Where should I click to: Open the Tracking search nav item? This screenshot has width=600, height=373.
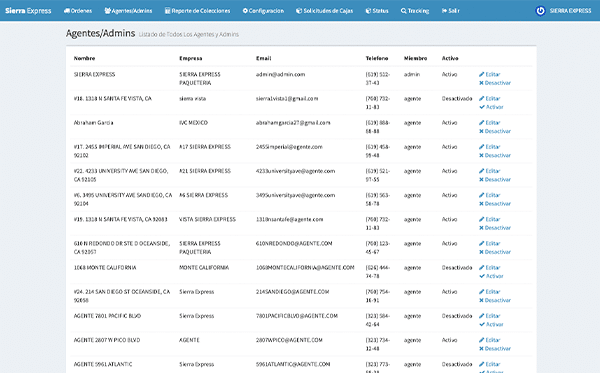click(x=415, y=11)
